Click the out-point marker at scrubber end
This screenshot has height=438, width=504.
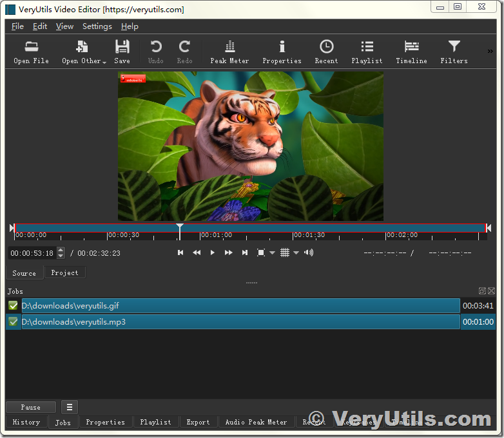tap(489, 228)
